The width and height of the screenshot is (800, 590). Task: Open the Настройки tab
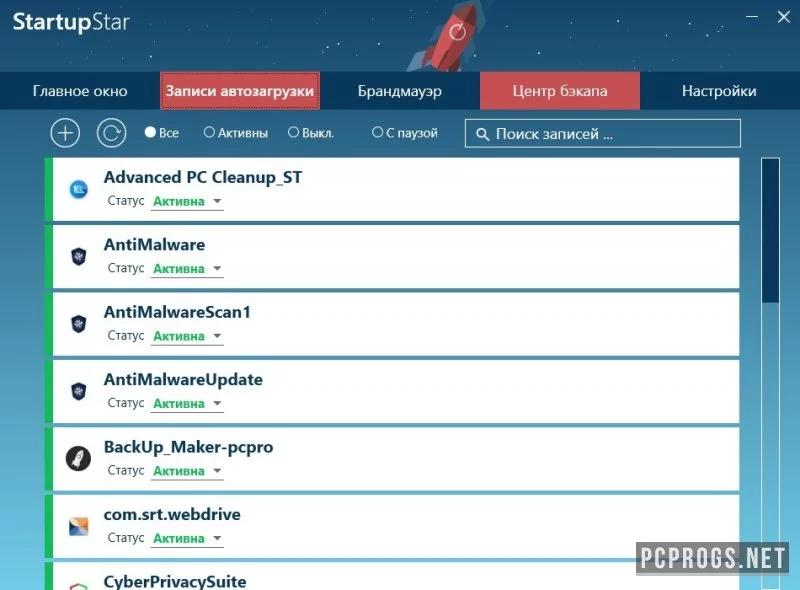coord(719,91)
